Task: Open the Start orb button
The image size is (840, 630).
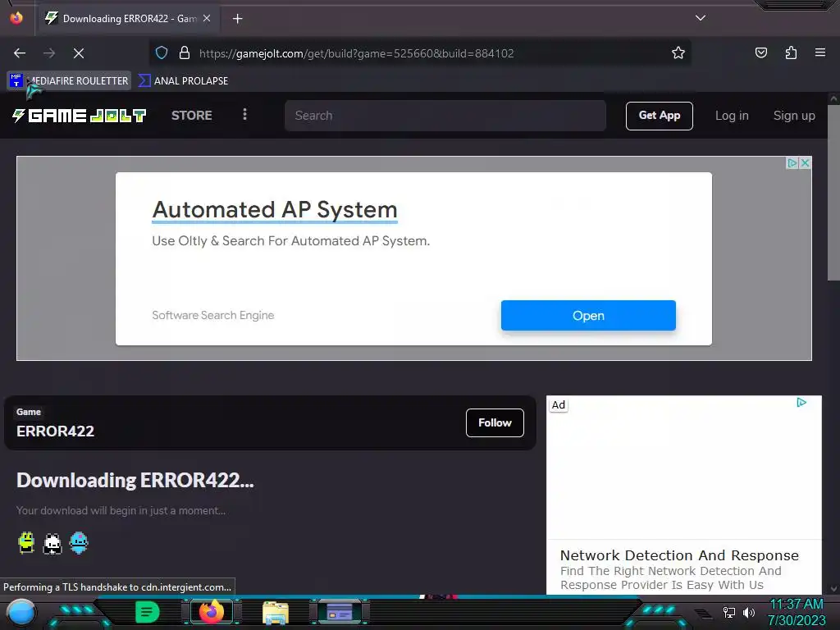Action: [x=21, y=612]
